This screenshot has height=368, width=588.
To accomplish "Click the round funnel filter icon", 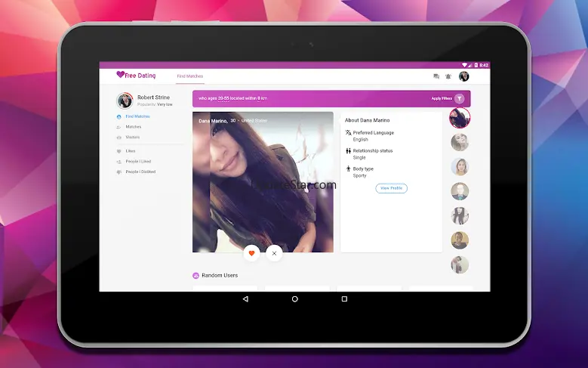I will point(460,98).
